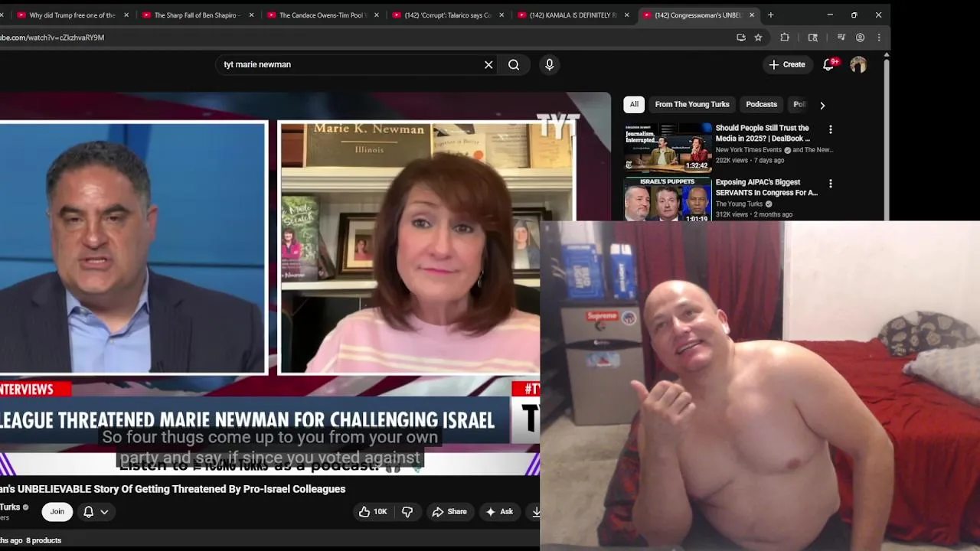980x551 pixels.
Task: Click the browser address bar URL
Action: click(x=52, y=37)
